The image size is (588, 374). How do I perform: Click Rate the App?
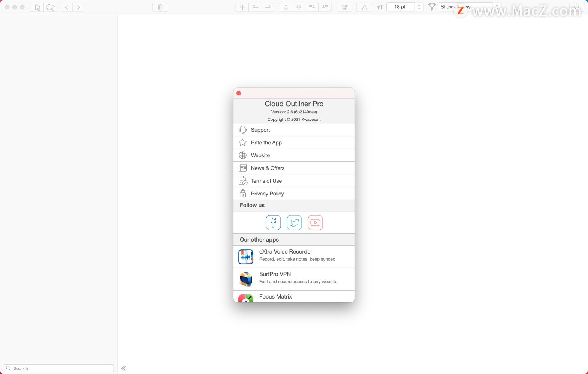click(x=294, y=143)
